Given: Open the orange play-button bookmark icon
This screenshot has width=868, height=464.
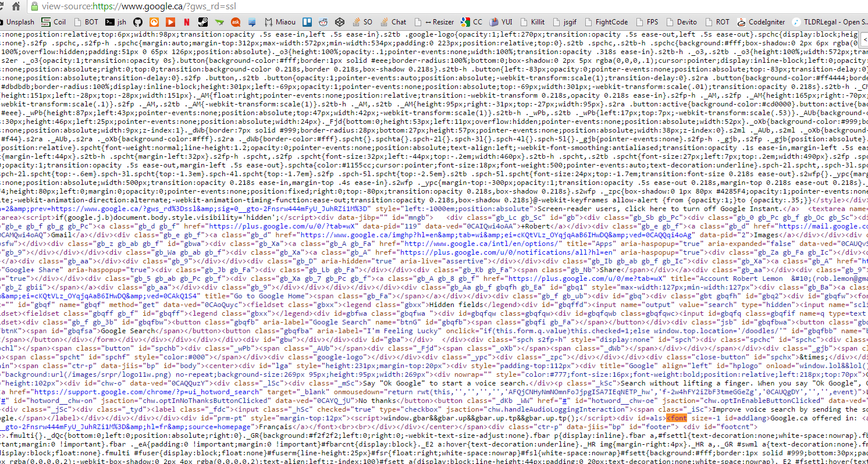Looking at the screenshot, I should [x=170, y=22].
